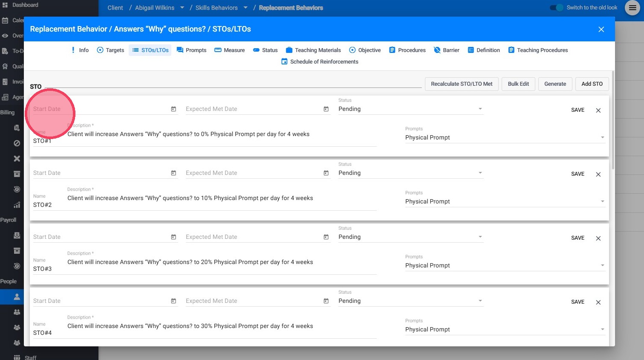
Task: Close the Replacement Behavior dialog
Action: tap(601, 29)
